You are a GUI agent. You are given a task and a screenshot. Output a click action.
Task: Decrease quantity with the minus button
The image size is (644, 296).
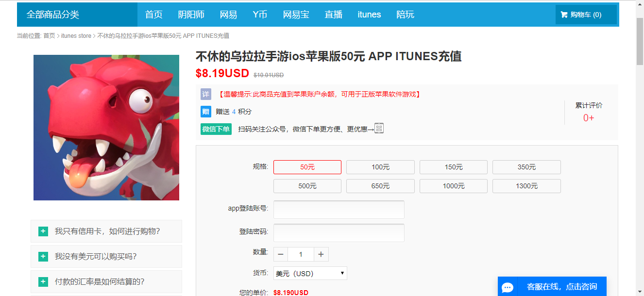coord(281,254)
